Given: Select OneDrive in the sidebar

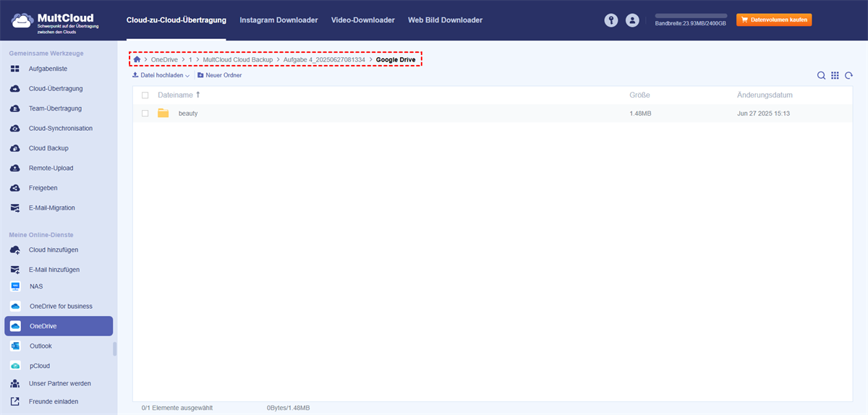Looking at the screenshot, I should 59,326.
